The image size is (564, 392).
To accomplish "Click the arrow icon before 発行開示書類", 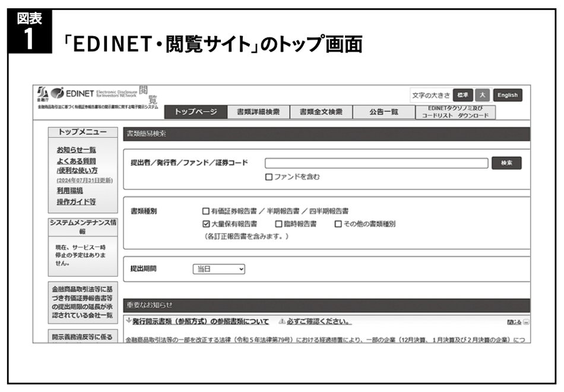I will [x=129, y=321].
